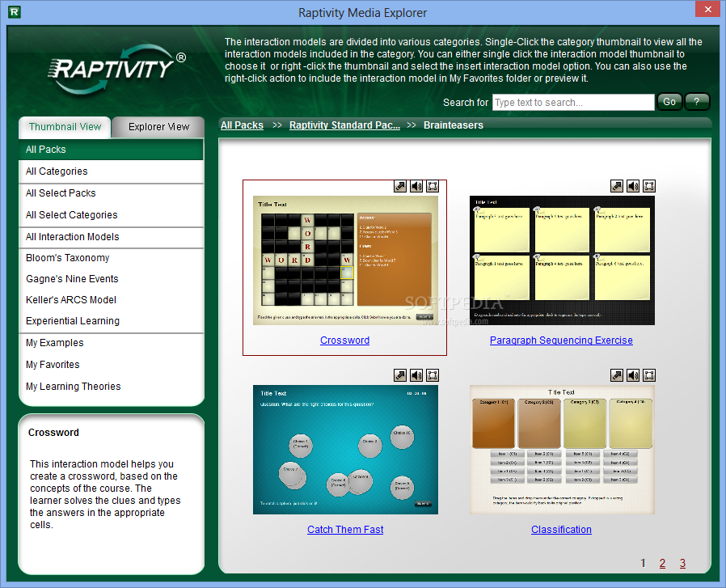Select the Paragraph Sequencing Exercise thumbnail
Viewport: 726px width, 588px height.
(562, 260)
